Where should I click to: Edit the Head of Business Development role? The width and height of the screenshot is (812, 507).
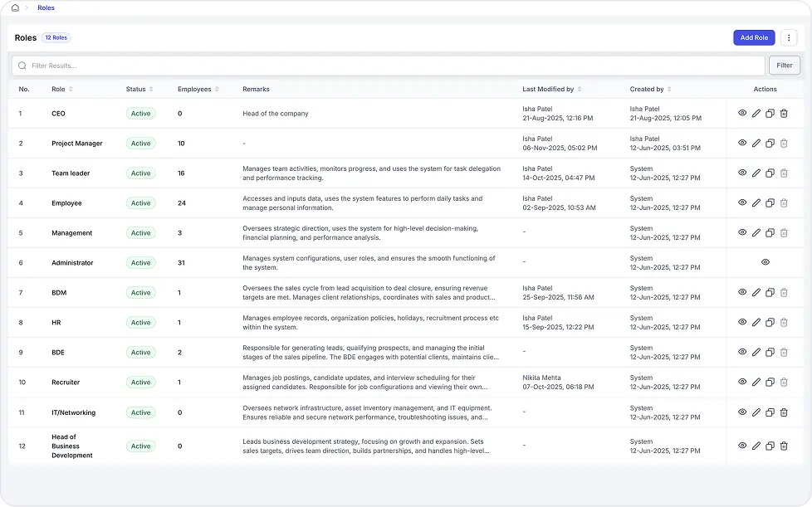756,446
